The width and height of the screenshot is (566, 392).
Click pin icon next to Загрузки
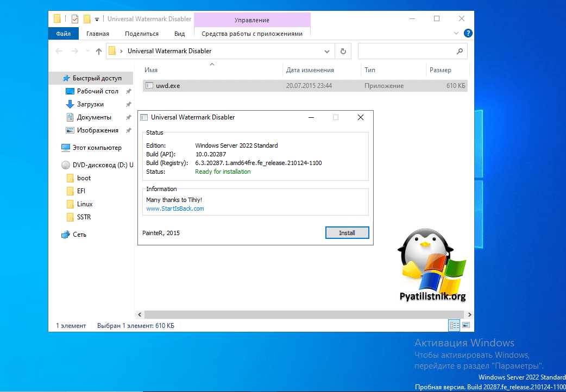point(128,105)
